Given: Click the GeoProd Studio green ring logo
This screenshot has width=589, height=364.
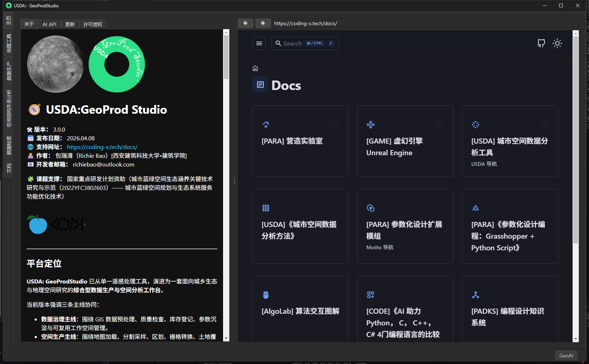Looking at the screenshot, I should pyautogui.click(x=117, y=64).
